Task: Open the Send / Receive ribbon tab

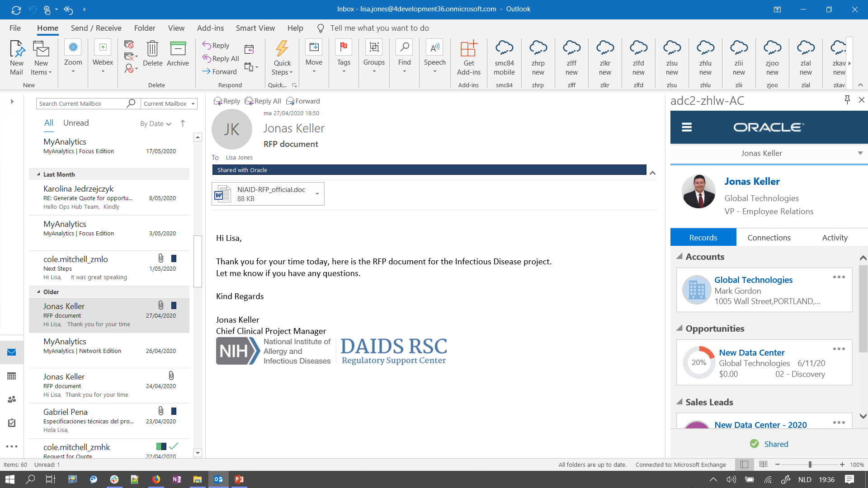Action: click(x=96, y=28)
